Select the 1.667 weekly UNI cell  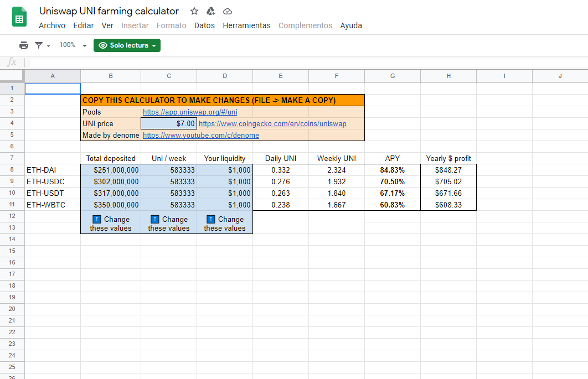tap(337, 205)
